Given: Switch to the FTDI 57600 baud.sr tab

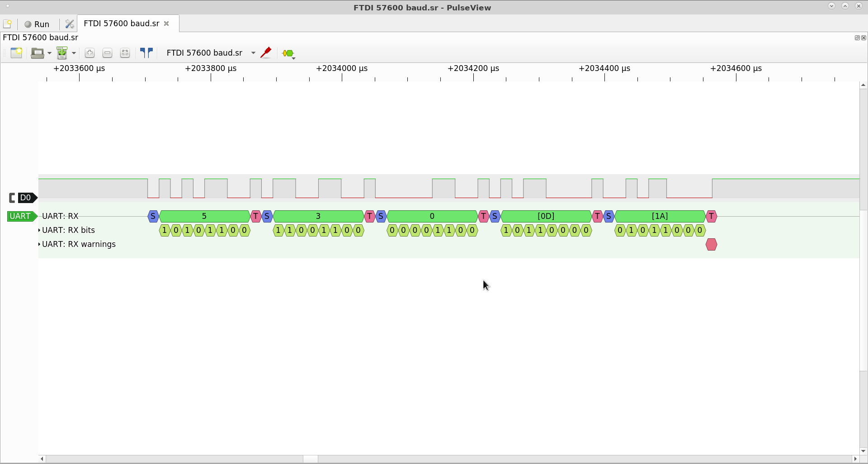Looking at the screenshot, I should tap(120, 24).
